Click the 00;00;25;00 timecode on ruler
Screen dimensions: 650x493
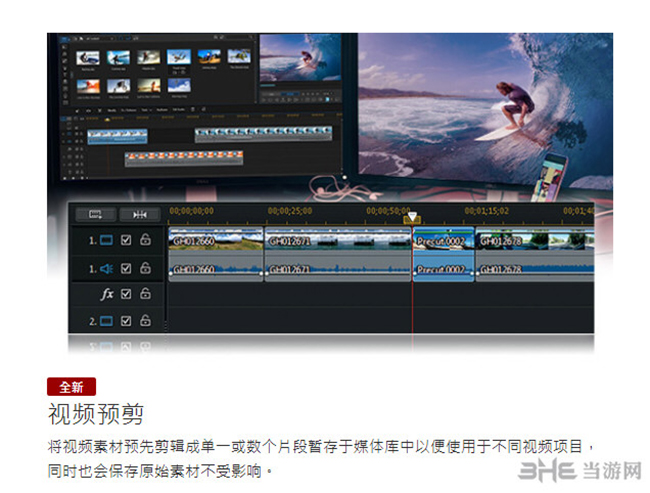pos(290,211)
